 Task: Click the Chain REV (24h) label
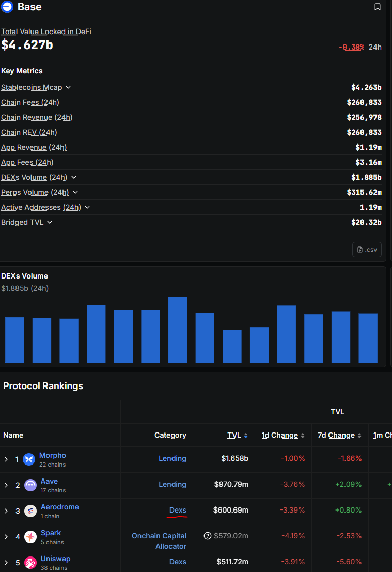click(29, 132)
